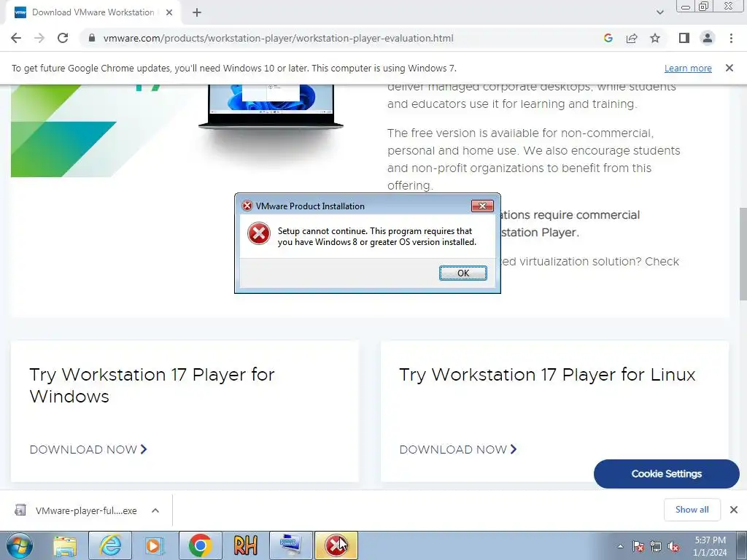Viewport: 747px width, 560px height.
Task: Close the Download VMware Workstation tab
Action: tap(169, 12)
